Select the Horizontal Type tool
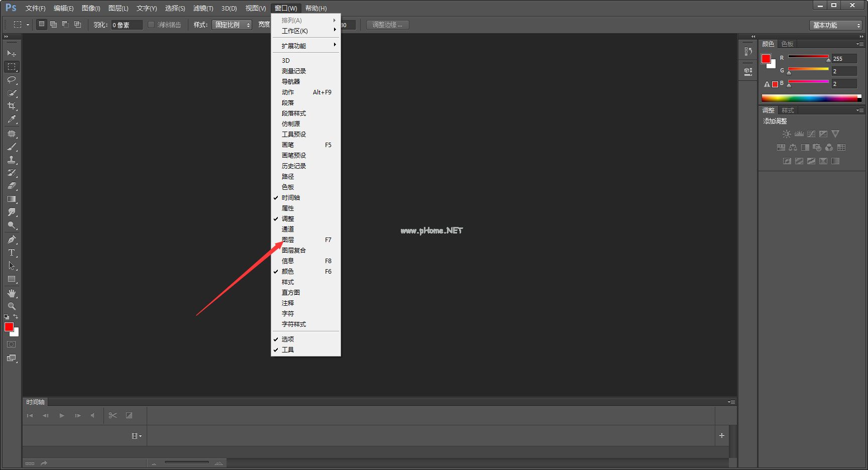 (12, 253)
